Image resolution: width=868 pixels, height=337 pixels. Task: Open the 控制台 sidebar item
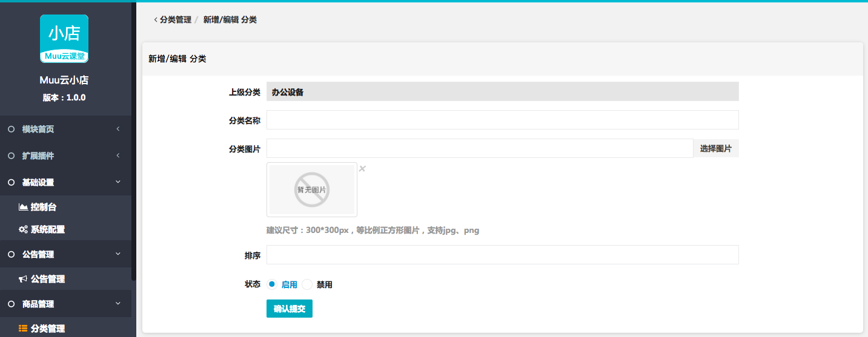pyautogui.click(x=65, y=207)
